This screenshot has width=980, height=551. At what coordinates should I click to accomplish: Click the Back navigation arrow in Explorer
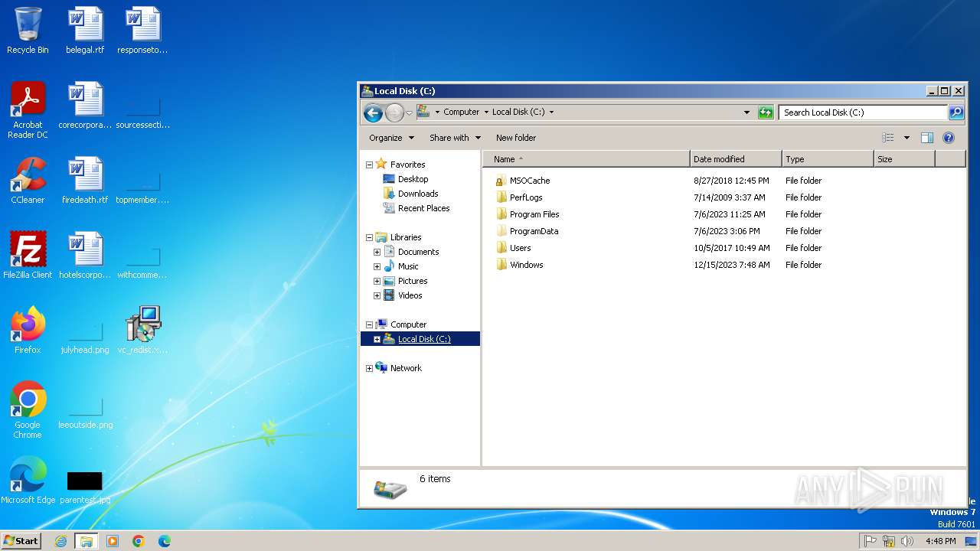coord(373,113)
